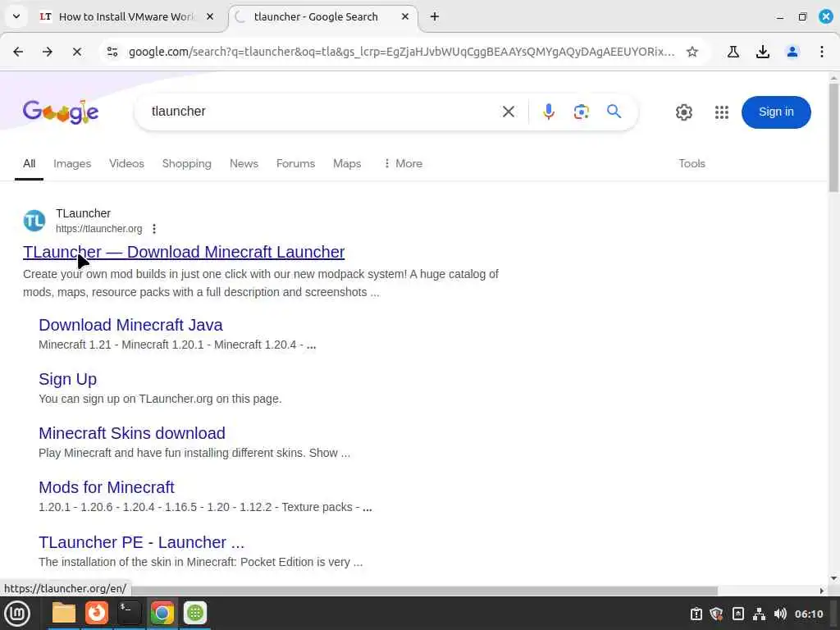
Task: Open the TLauncher PE - Launcher sitelink
Action: click(141, 542)
